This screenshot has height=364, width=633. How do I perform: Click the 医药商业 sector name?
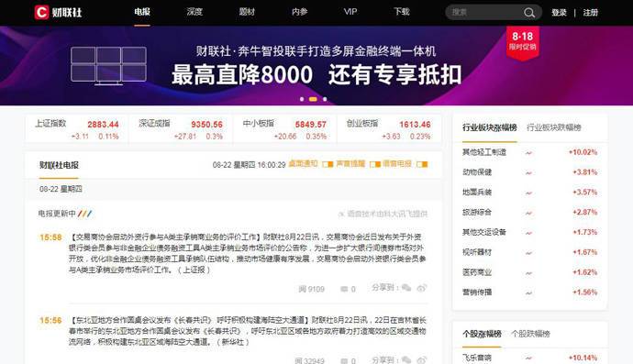click(x=477, y=272)
